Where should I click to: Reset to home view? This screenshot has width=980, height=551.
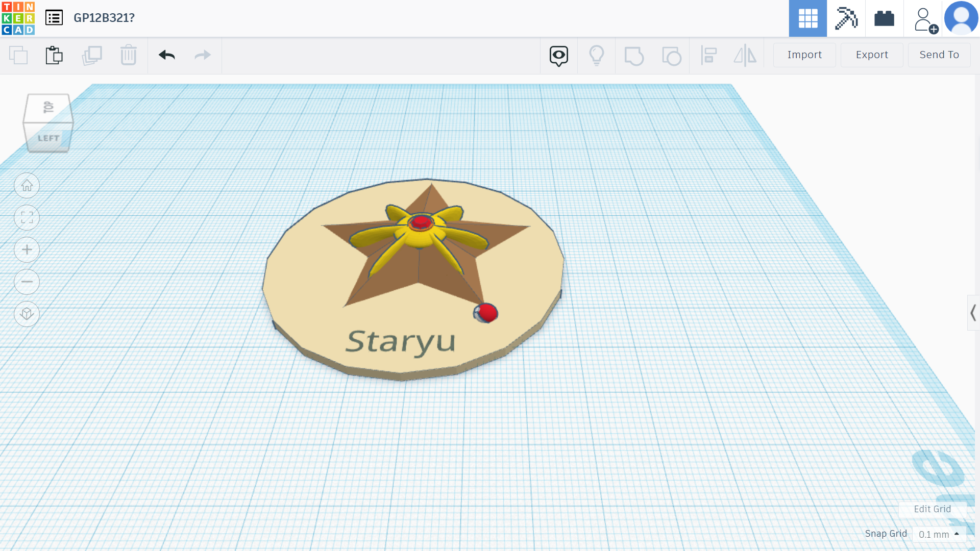pyautogui.click(x=27, y=186)
